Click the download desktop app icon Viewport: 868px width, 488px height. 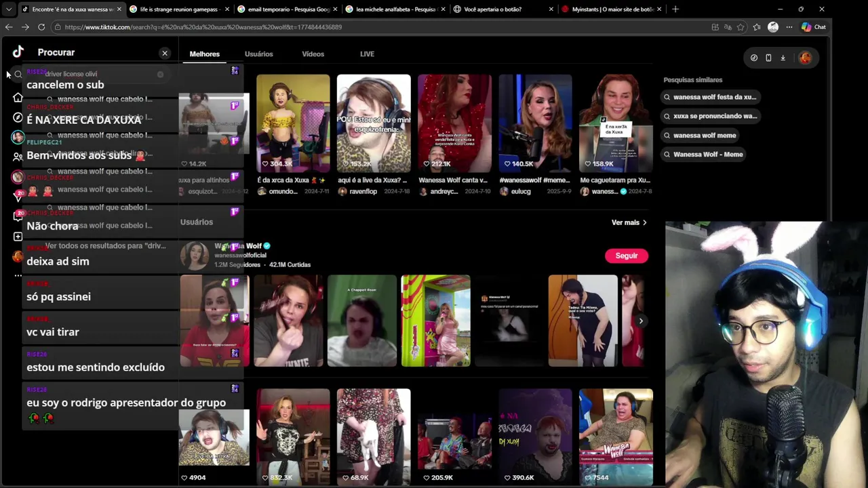coord(783,58)
